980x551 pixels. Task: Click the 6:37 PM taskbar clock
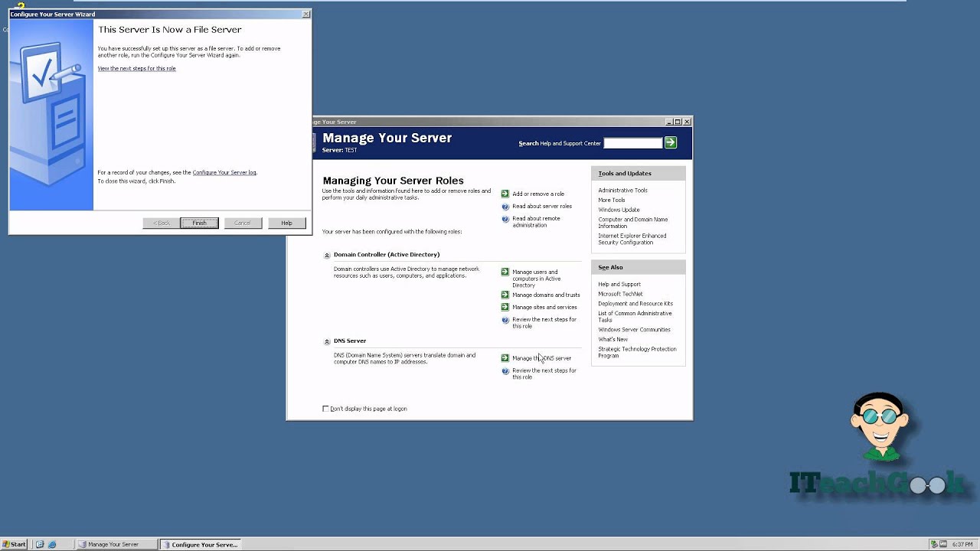(962, 544)
